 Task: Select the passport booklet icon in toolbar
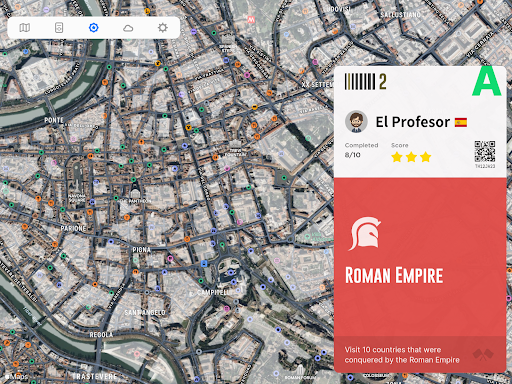[59, 28]
